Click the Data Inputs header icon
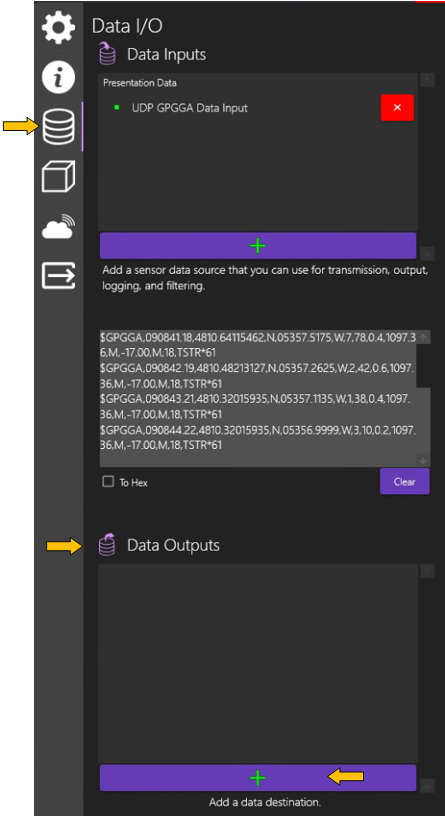The height and width of the screenshot is (816, 445). pos(107,54)
